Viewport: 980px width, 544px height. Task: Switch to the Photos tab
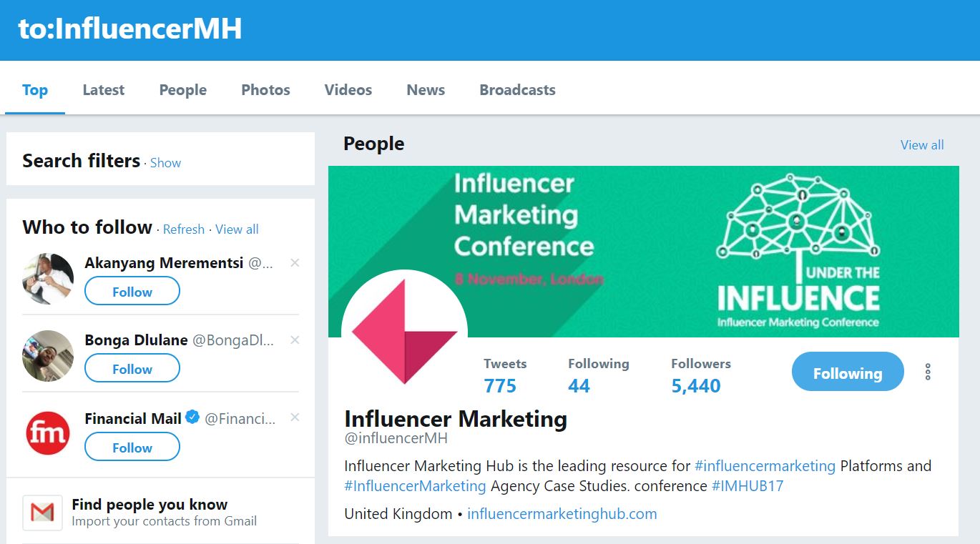(x=265, y=90)
